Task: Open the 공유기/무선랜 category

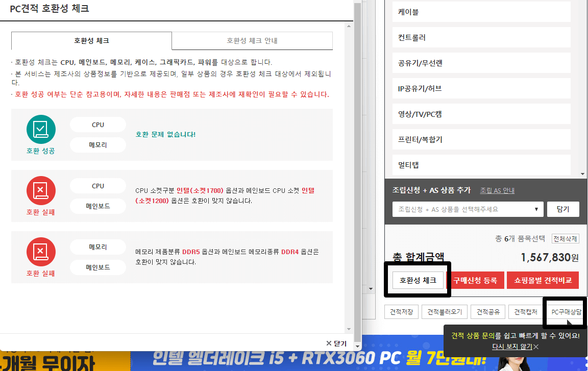Action: coord(481,63)
